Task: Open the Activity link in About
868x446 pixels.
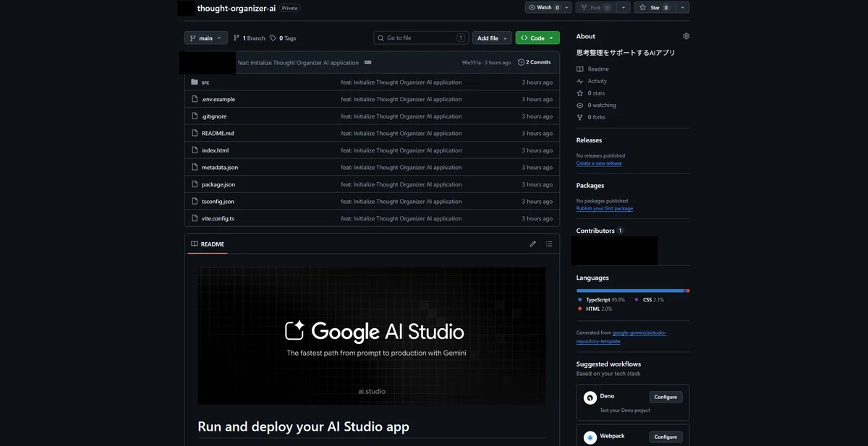Action: click(x=592, y=82)
